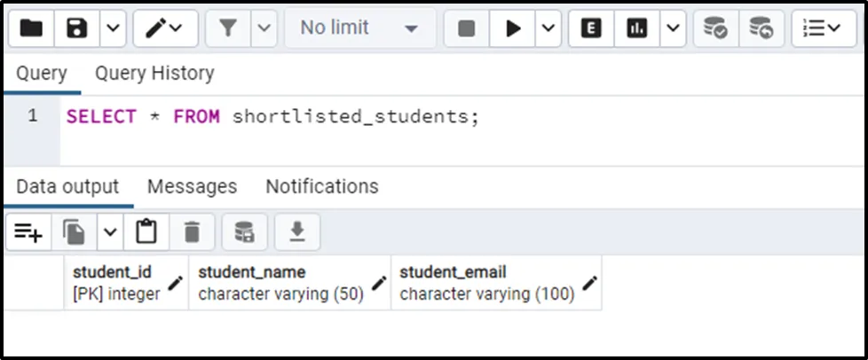Expand the execute options dropdown arrow

[548, 28]
